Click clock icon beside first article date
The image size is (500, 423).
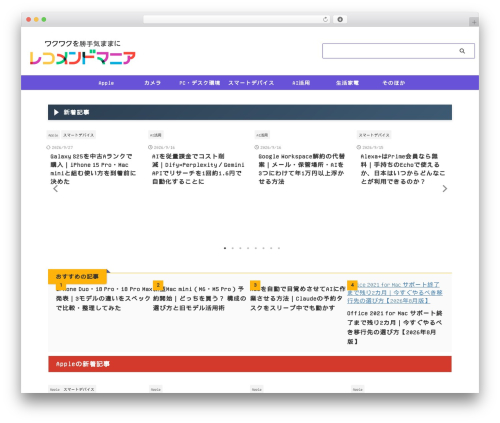pos(48,147)
